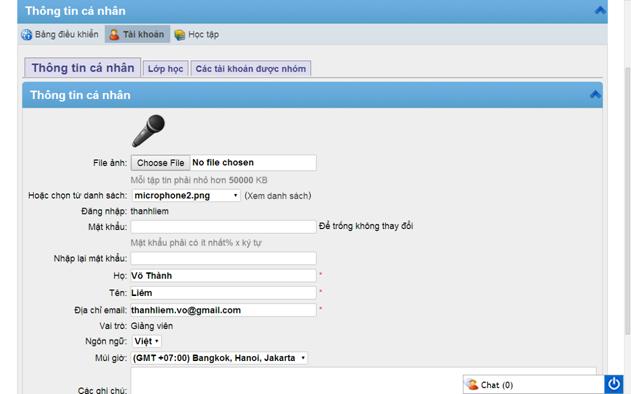Open the Múi giờ timezone dropdown
631x394 pixels.
(219, 358)
